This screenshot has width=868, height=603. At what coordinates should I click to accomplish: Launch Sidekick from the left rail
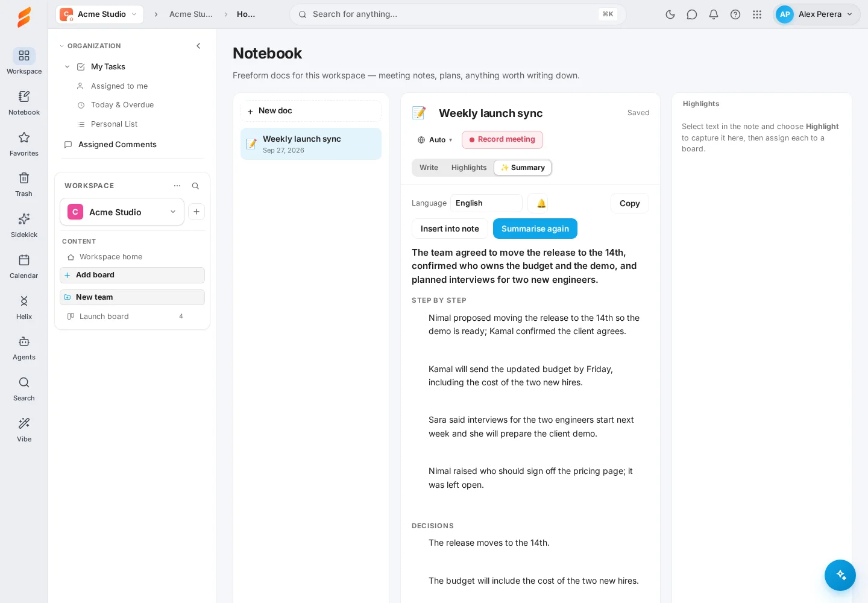(x=24, y=225)
